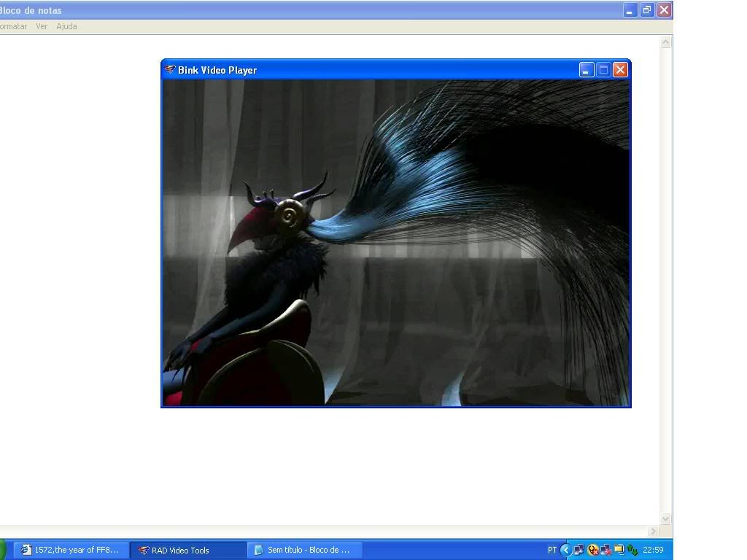Open the yellow security alert tray icon
The image size is (747, 560).
(592, 550)
